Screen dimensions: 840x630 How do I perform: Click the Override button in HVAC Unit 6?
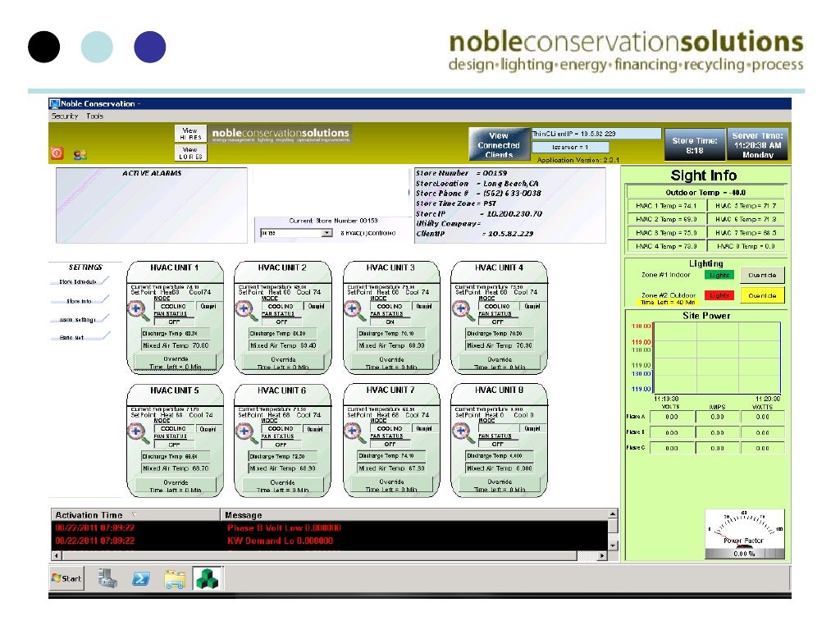[x=282, y=486]
